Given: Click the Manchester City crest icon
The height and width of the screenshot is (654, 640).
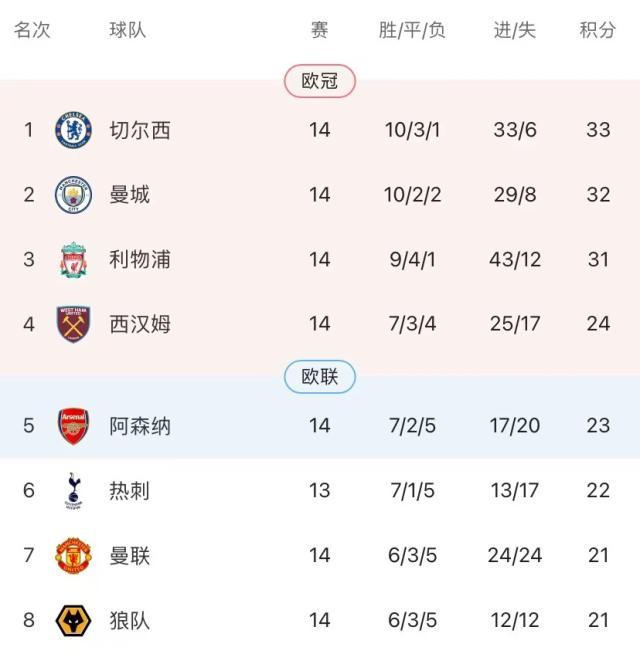Looking at the screenshot, I should pyautogui.click(x=73, y=194).
